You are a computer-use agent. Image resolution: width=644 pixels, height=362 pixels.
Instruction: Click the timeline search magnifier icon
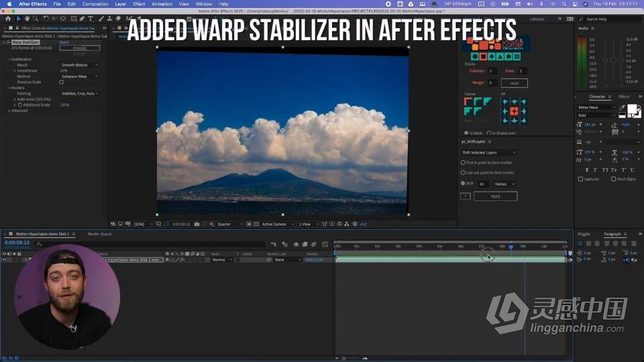click(39, 244)
